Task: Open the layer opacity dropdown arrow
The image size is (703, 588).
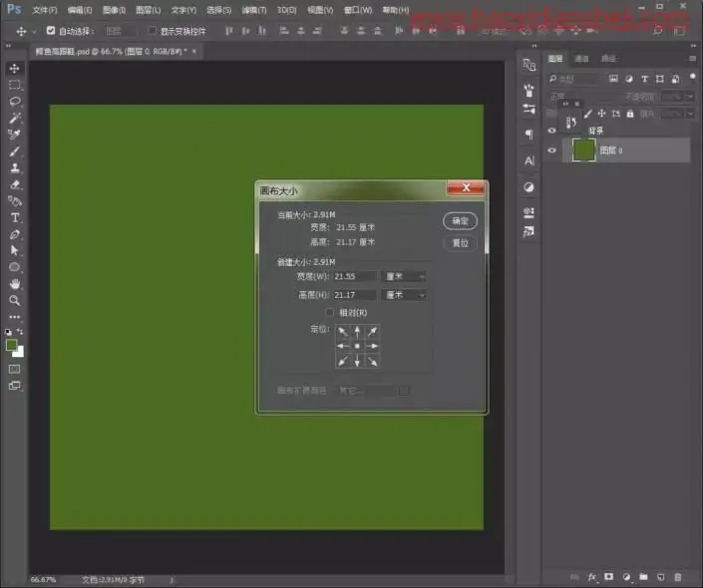Action: (690, 97)
